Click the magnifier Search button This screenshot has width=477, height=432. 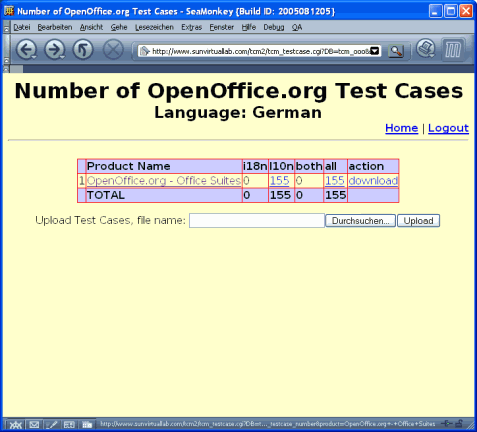396,51
